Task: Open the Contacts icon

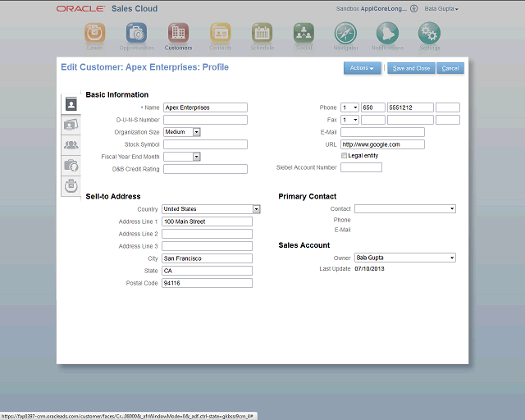Action: 220,33
